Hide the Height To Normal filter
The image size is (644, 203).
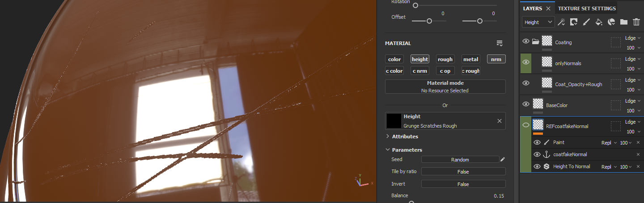[537, 166]
